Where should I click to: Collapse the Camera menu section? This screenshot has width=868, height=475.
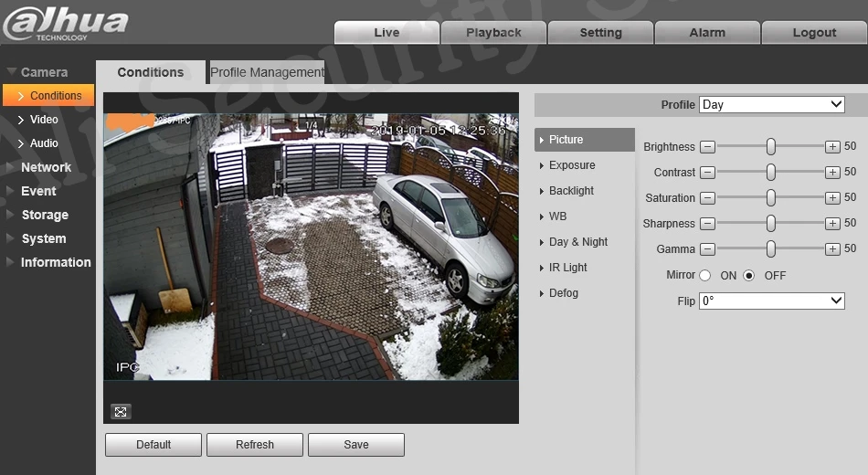click(37, 72)
